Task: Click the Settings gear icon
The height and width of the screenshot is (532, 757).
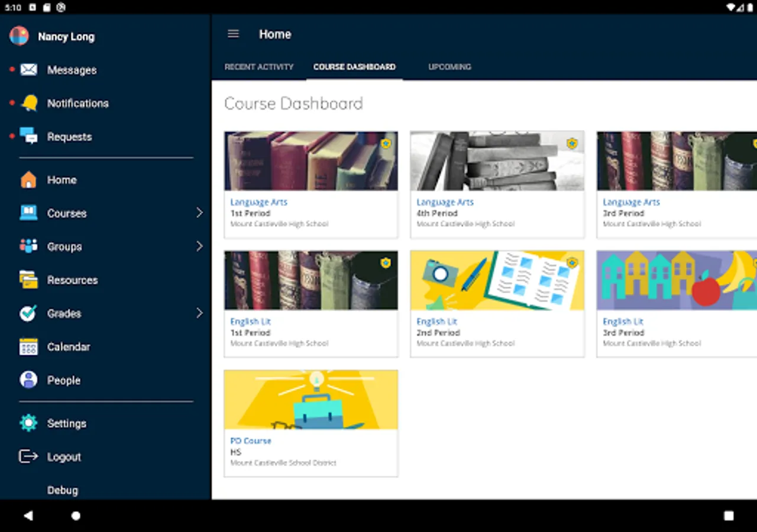Action: pyautogui.click(x=28, y=423)
